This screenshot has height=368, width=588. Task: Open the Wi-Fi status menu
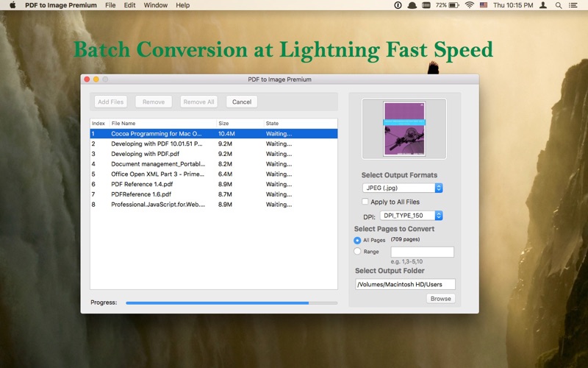click(x=469, y=5)
